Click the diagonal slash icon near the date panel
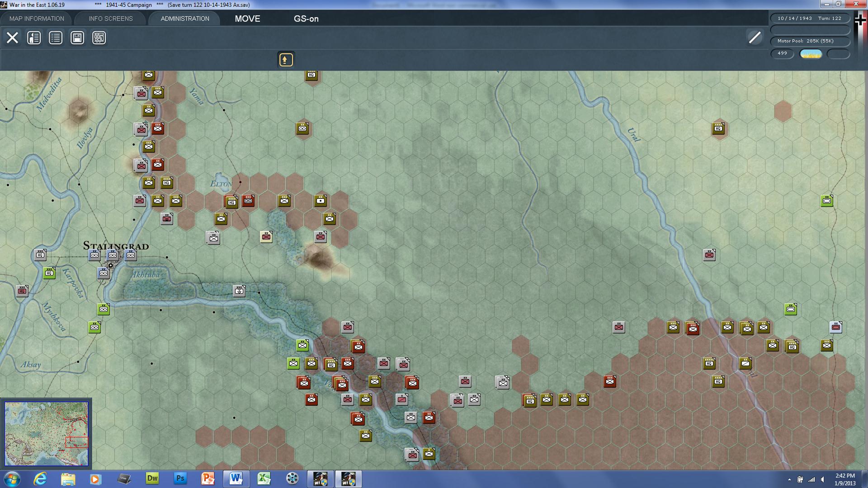Screen dimensions: 868x488 tap(755, 38)
